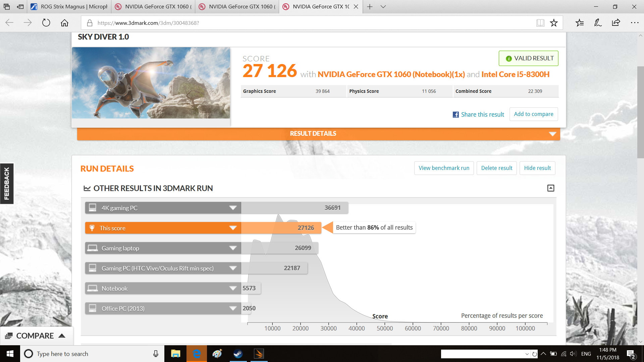This screenshot has width=644, height=362.
Task: Click Add to compare button
Action: tap(534, 114)
